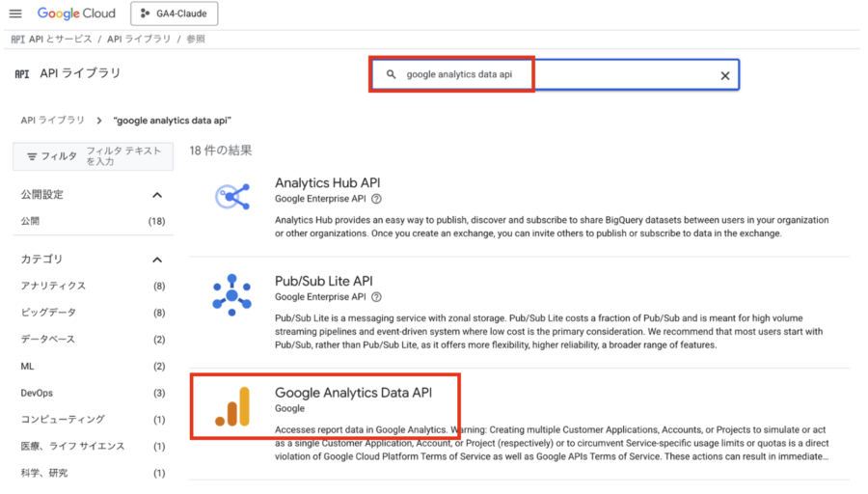The width and height of the screenshot is (868, 494).
Task: Select the 公開 visibility filter
Action: coord(31,221)
